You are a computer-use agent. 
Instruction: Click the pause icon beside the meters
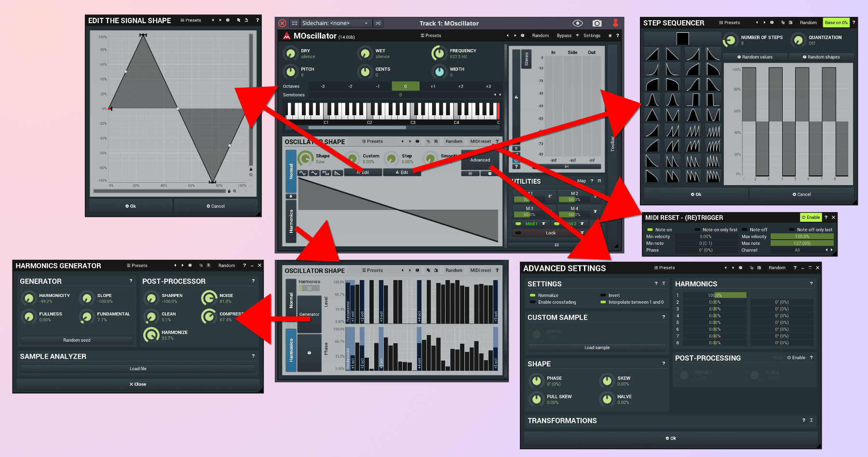click(516, 148)
